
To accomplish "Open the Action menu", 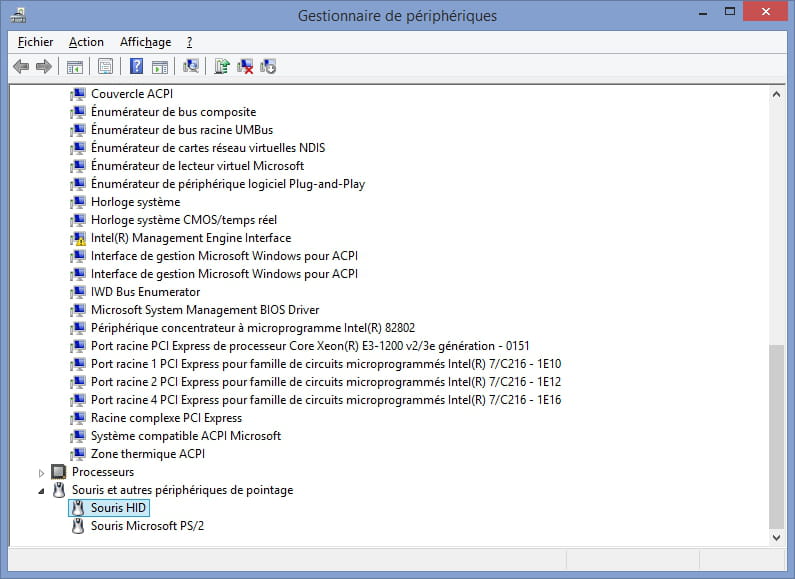I will (x=86, y=42).
